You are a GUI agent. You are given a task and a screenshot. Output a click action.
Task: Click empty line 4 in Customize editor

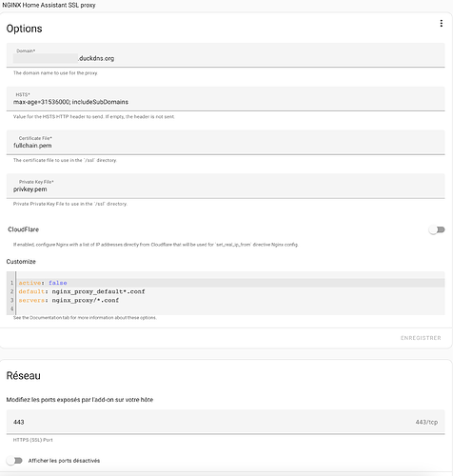pyautogui.click(x=230, y=308)
